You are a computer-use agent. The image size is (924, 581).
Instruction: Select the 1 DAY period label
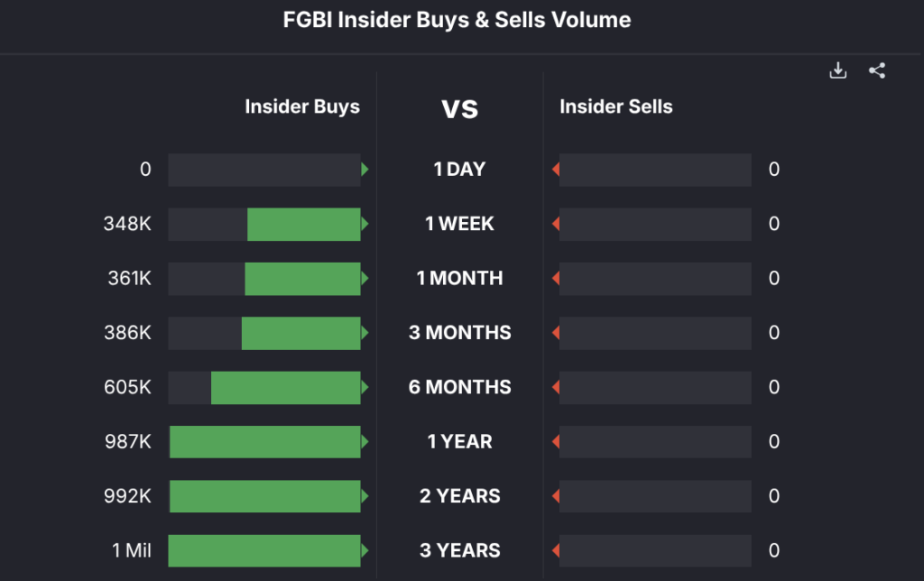(459, 170)
